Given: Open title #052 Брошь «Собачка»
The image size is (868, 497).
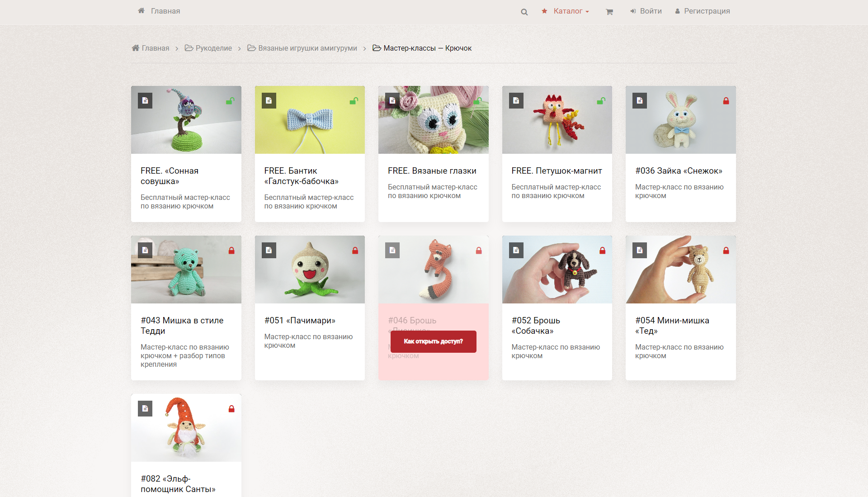Looking at the screenshot, I should click(x=536, y=326).
